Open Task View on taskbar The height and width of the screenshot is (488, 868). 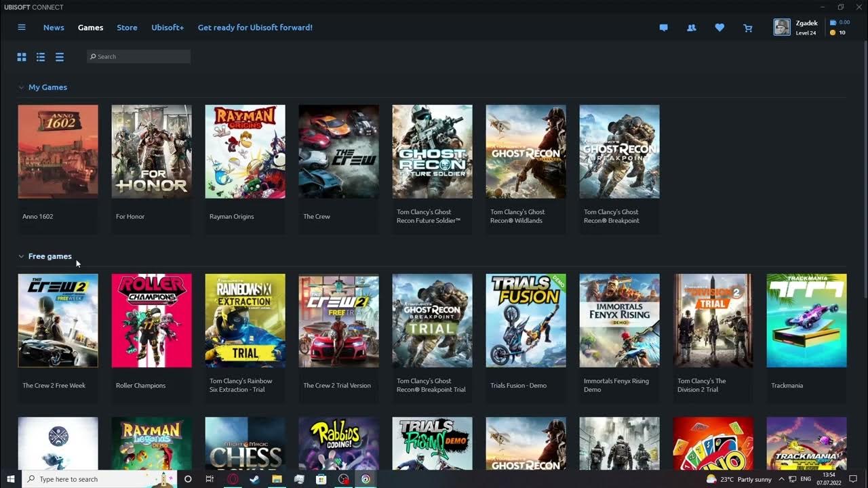pyautogui.click(x=210, y=479)
